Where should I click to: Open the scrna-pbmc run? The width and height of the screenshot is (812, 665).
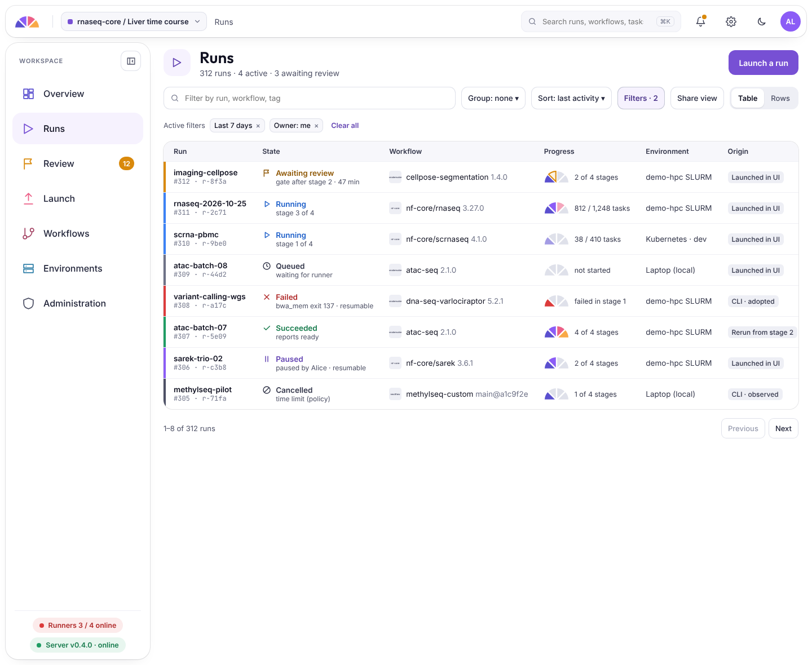196,234
